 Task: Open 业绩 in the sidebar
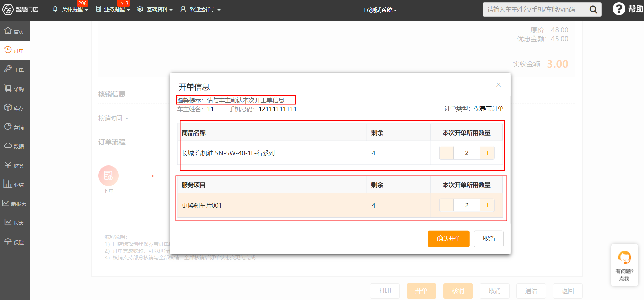point(15,185)
